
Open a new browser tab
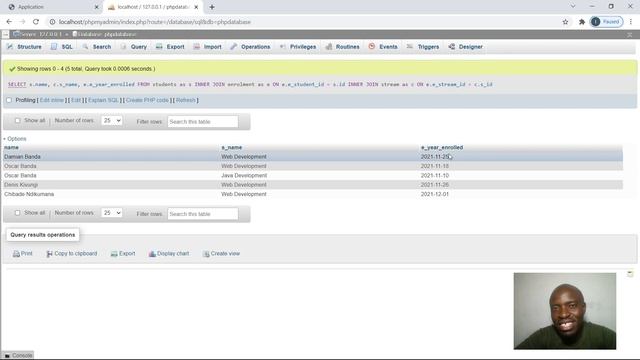point(212,7)
